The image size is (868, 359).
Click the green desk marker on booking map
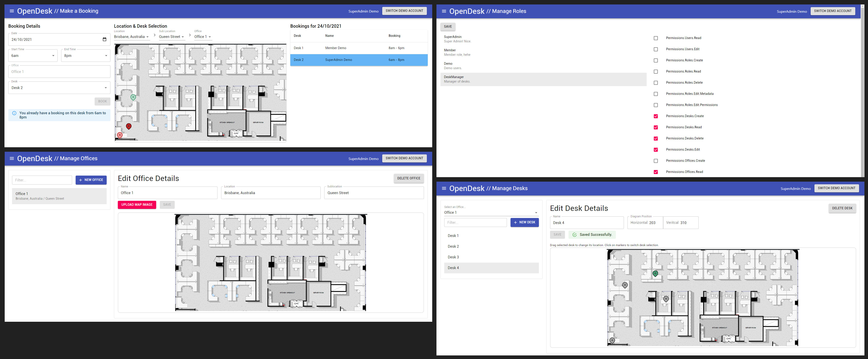[x=133, y=97]
